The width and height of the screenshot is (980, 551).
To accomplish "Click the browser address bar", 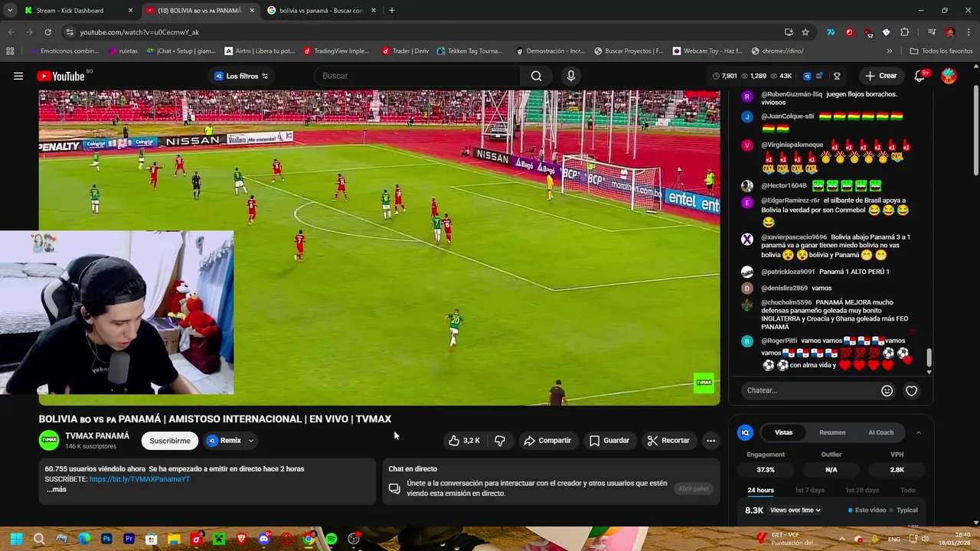I will click(429, 32).
